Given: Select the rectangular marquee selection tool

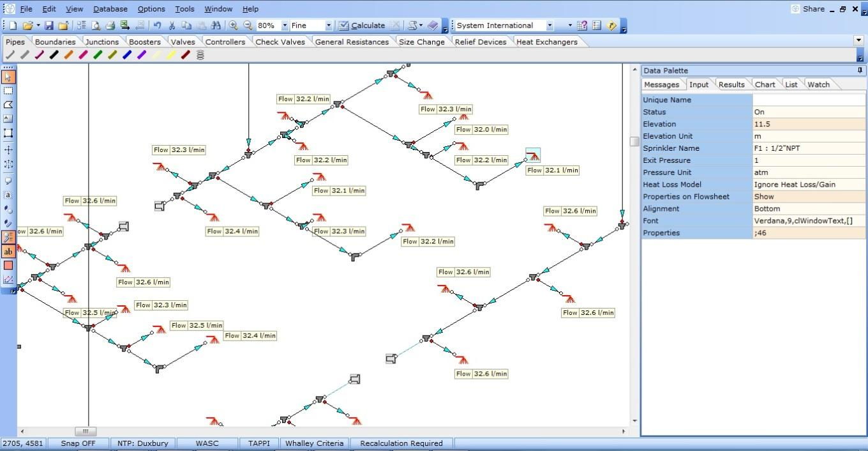Looking at the screenshot, I should [8, 91].
